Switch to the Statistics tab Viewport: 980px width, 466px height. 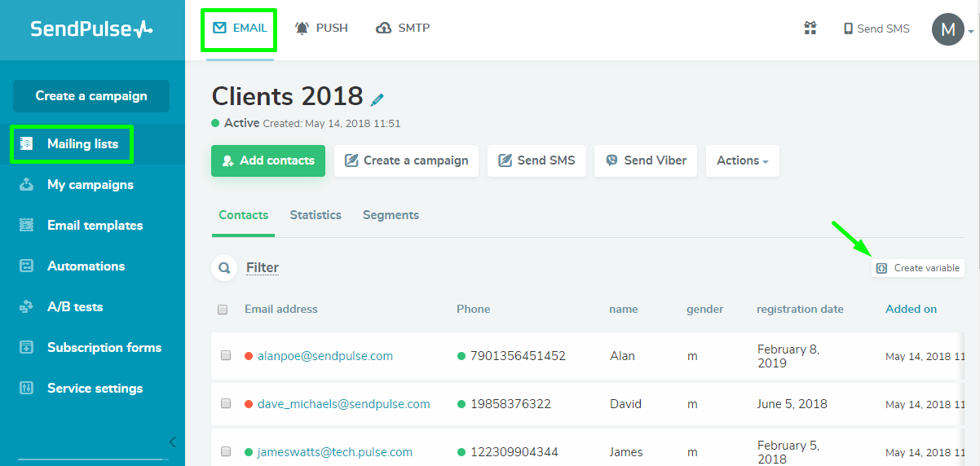[316, 215]
